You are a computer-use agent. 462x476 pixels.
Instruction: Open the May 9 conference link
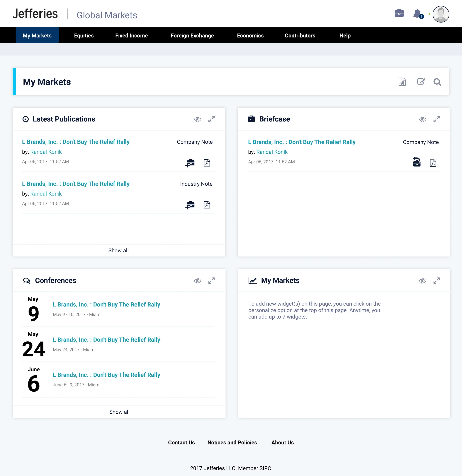[106, 304]
